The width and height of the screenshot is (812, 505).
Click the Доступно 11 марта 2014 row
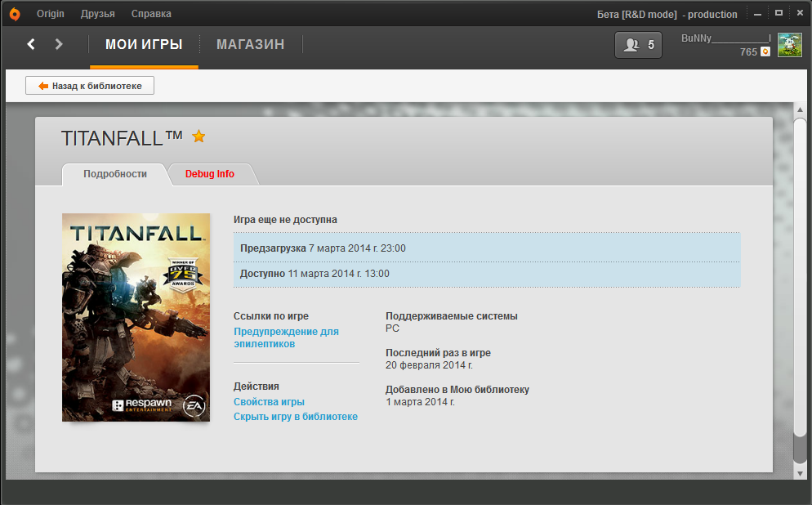487,274
